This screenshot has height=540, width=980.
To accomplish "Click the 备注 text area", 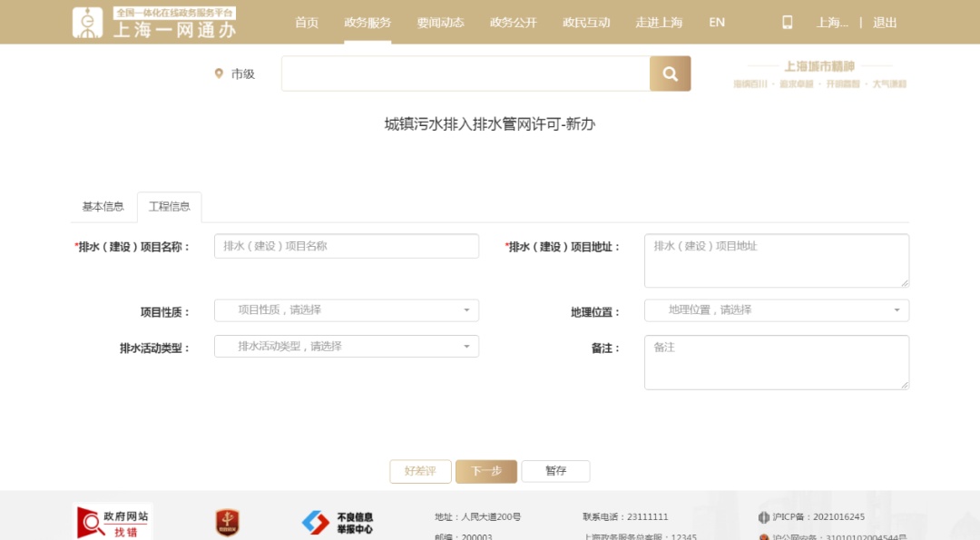I will (x=776, y=362).
